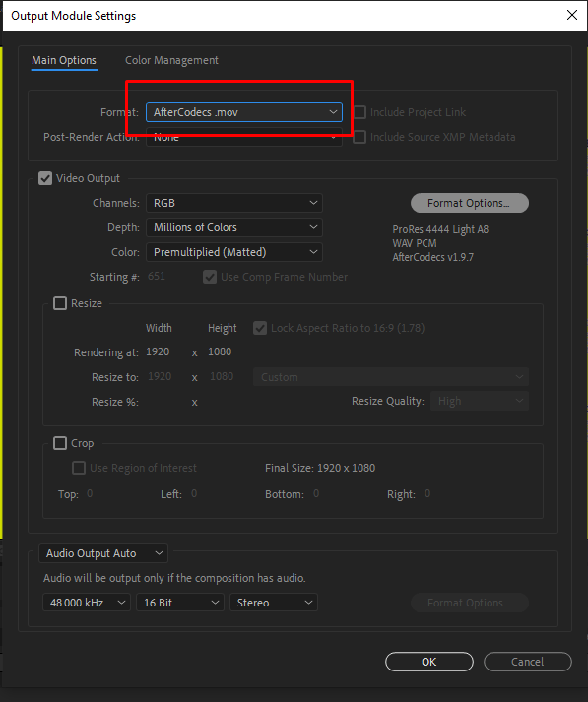Close the Output Module Settings dialog
The width and height of the screenshot is (588, 702).
click(x=572, y=15)
